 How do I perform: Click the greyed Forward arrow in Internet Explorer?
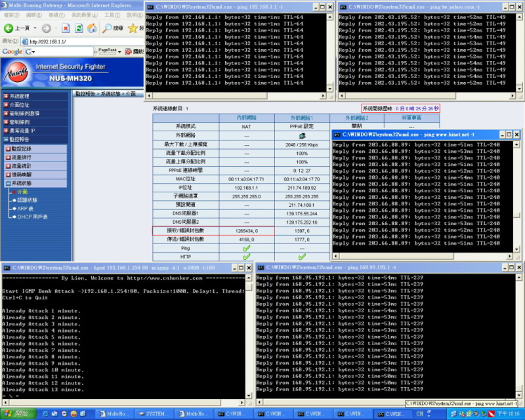pyautogui.click(x=46, y=28)
